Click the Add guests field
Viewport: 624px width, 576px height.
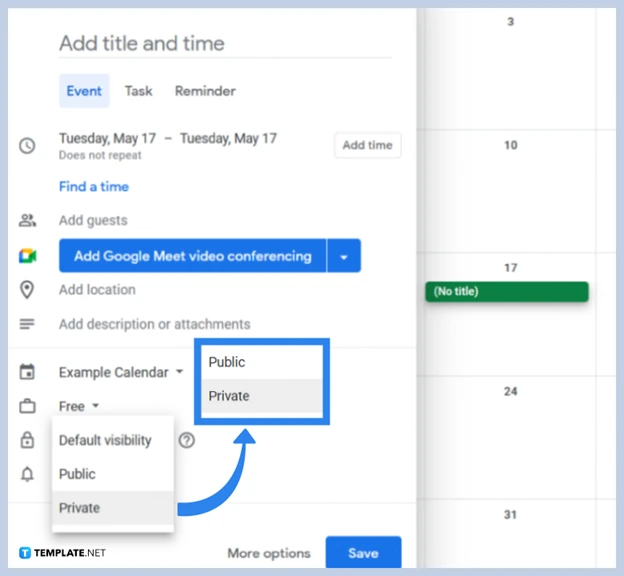(x=93, y=220)
